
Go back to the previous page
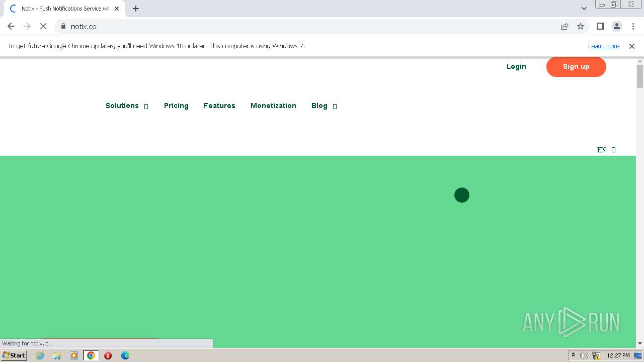(11, 26)
